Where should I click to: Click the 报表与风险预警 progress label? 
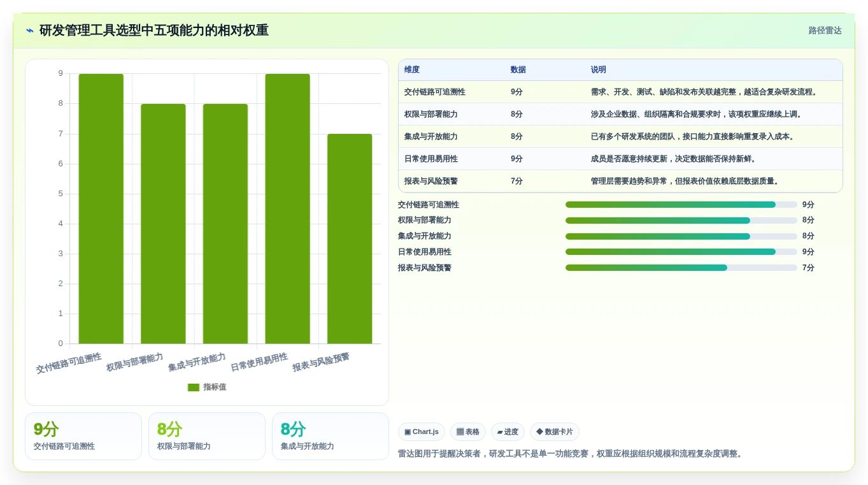425,268
